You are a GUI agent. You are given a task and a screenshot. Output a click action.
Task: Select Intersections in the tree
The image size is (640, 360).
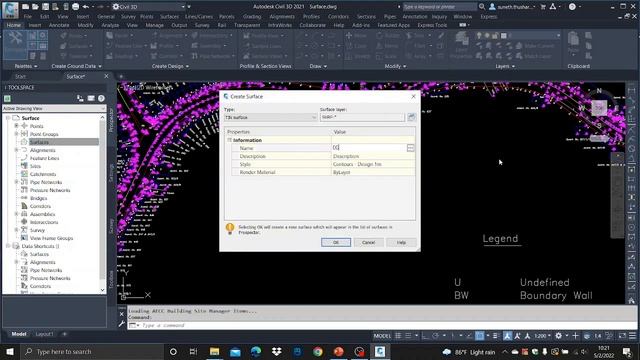pos(44,222)
